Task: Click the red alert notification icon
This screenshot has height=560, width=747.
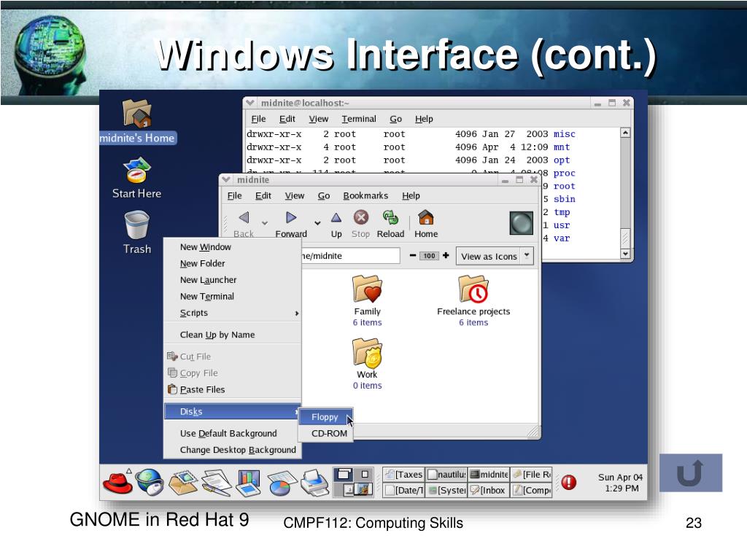Action: click(568, 482)
